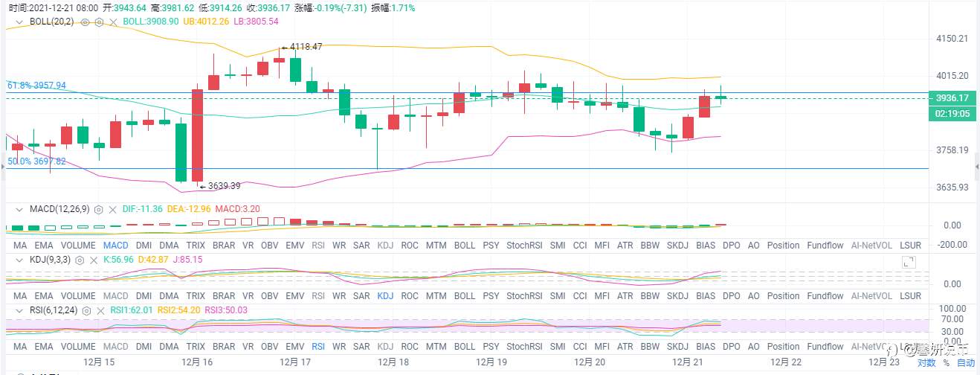
Task: Select KDJ tab in KDJ indicator row
Action: click(385, 296)
